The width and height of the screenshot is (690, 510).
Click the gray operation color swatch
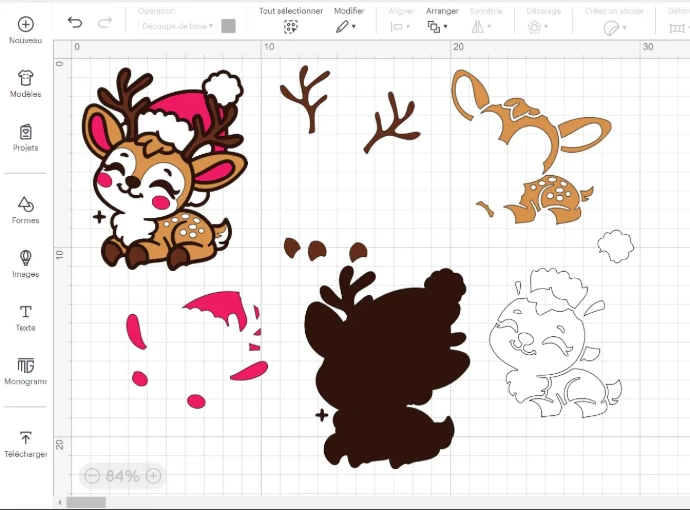pyautogui.click(x=228, y=26)
